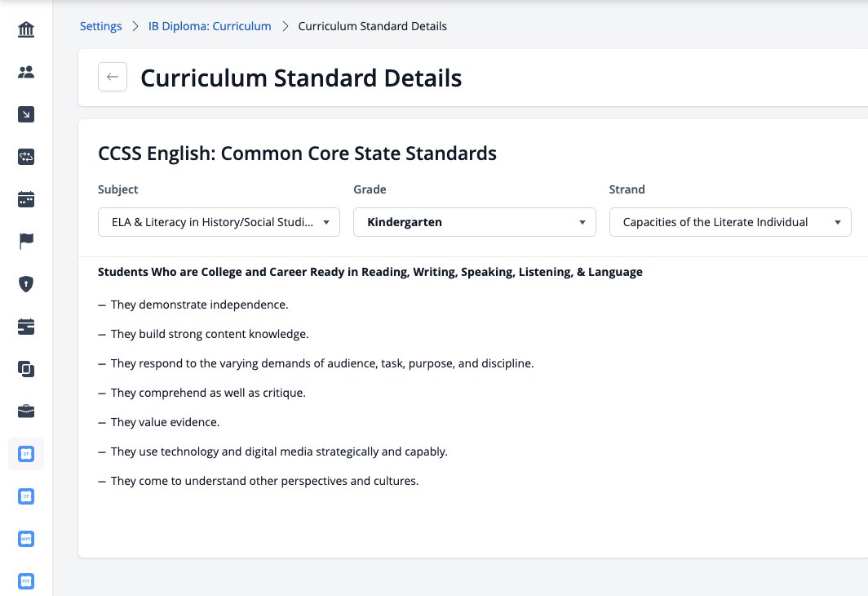Select the PYP programme icon

pyautogui.click(x=26, y=581)
